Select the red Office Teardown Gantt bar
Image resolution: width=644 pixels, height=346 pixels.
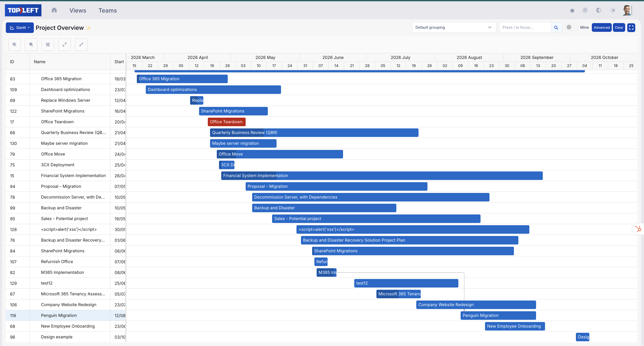[227, 122]
